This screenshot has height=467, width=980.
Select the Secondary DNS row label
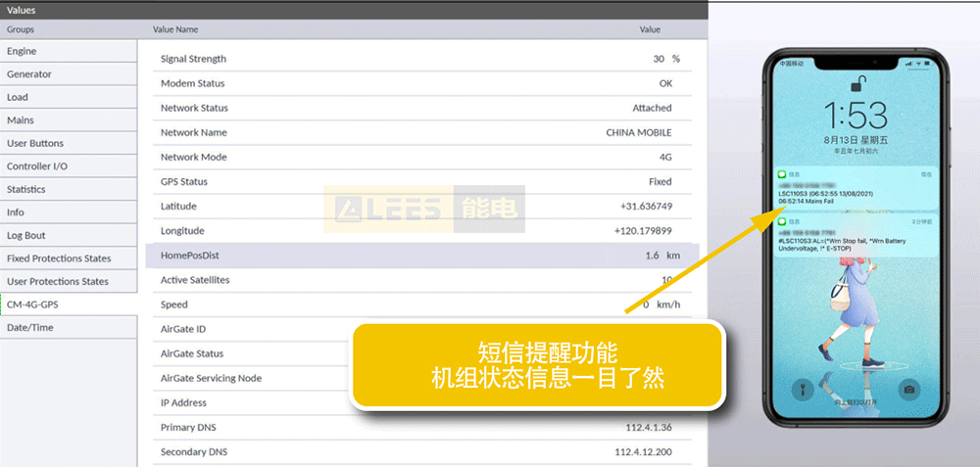pos(194,452)
